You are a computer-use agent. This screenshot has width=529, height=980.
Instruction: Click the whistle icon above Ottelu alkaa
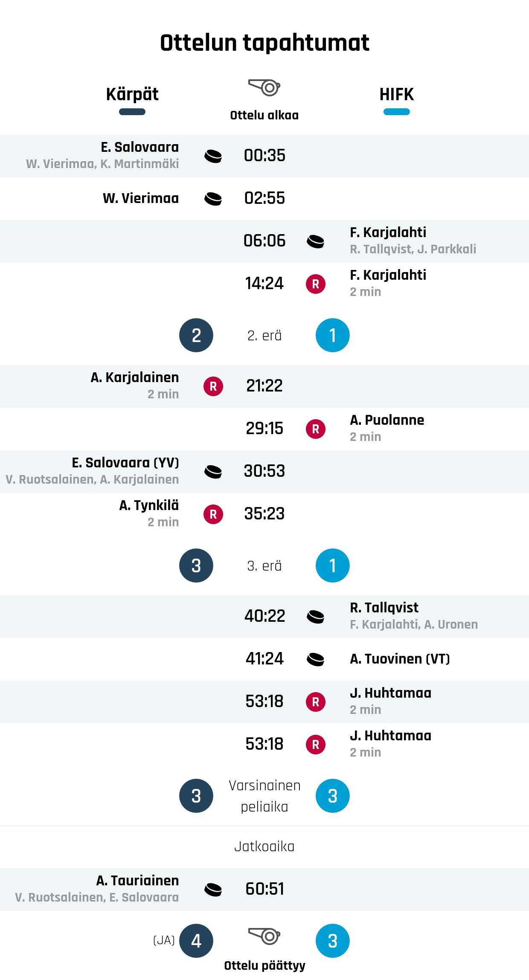[264, 87]
